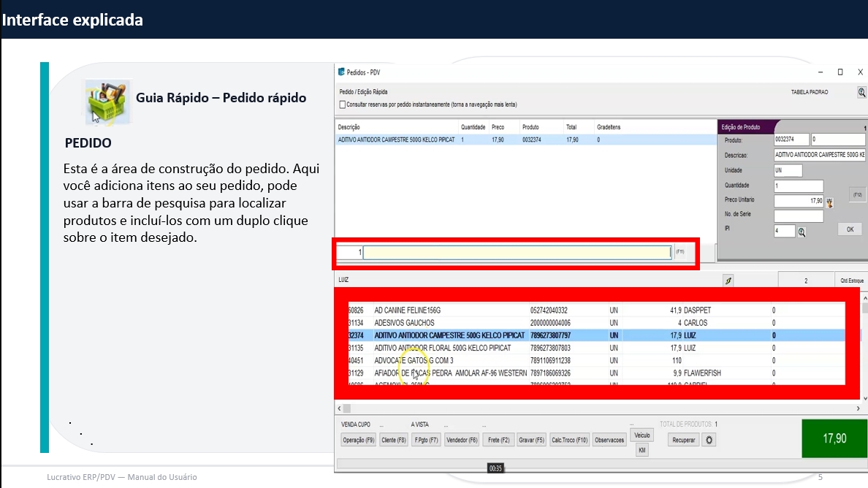Click the Recuperar button
Screen dimensions: 868x488
[x=684, y=441]
